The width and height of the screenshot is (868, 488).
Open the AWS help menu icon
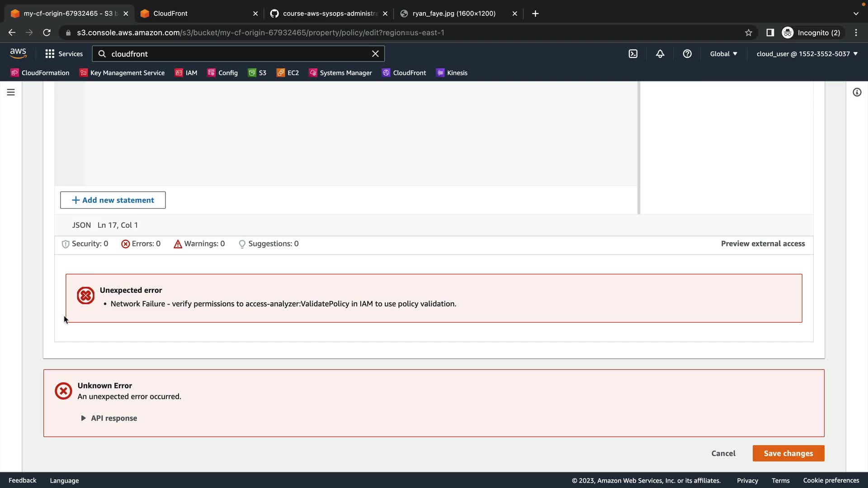point(687,54)
